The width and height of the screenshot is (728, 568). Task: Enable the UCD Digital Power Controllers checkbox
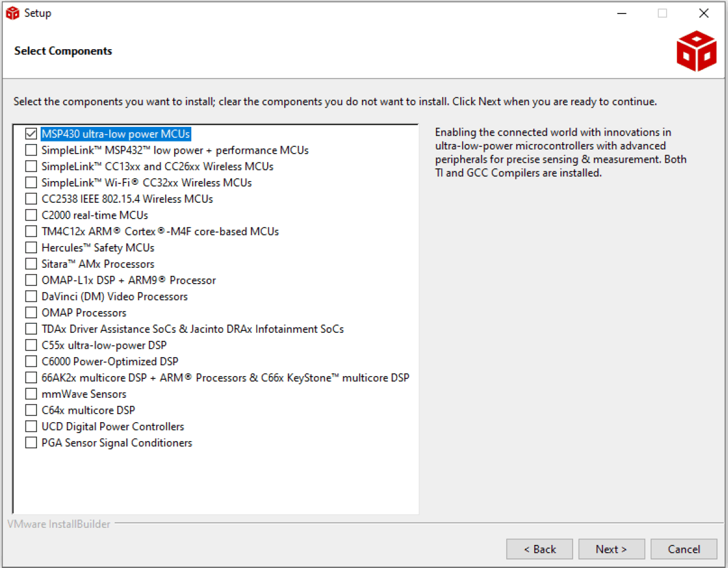(31, 426)
